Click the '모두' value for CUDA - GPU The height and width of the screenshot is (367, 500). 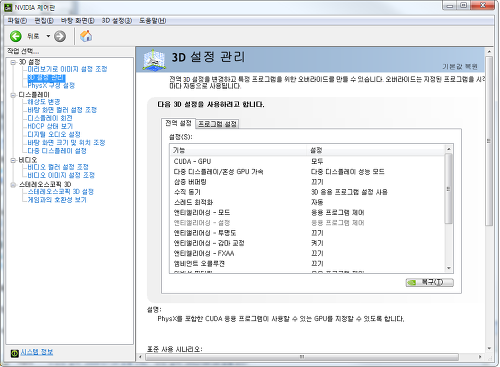[317, 161]
